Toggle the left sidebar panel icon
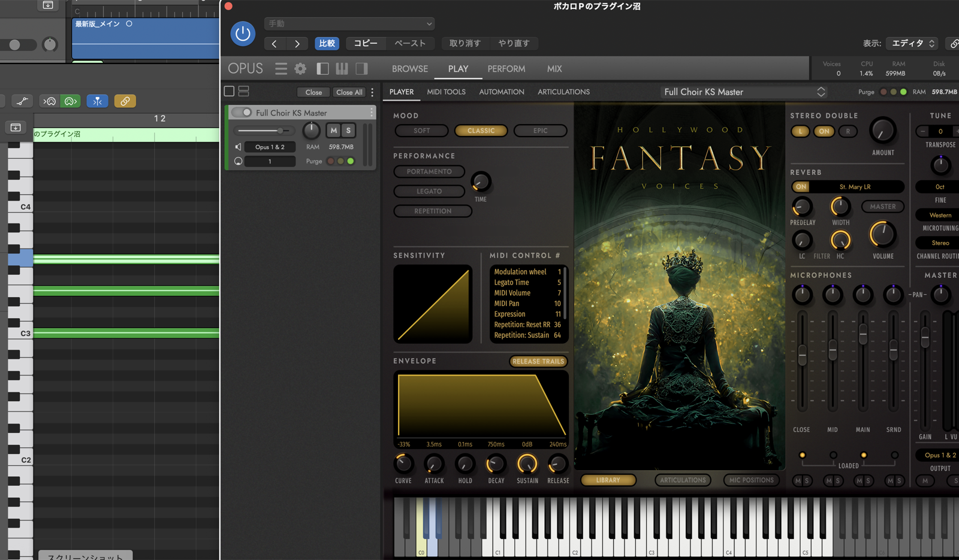Viewport: 959px width, 560px height. point(322,69)
